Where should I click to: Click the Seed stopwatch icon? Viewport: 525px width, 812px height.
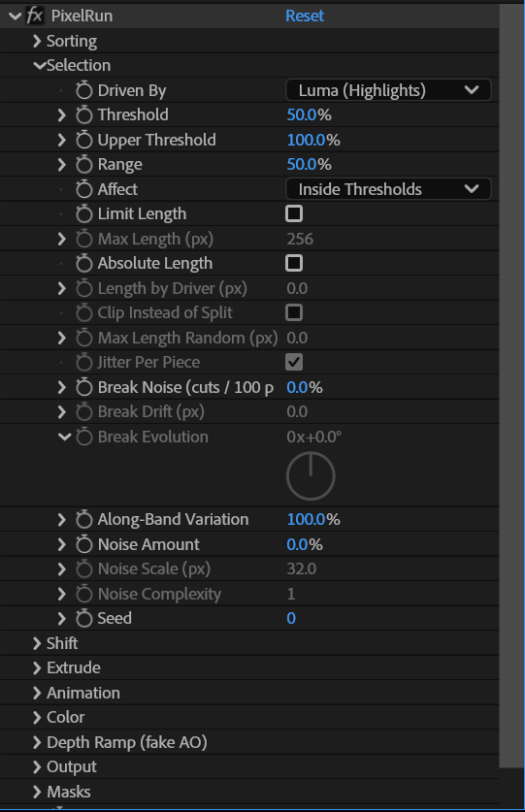pos(84,618)
